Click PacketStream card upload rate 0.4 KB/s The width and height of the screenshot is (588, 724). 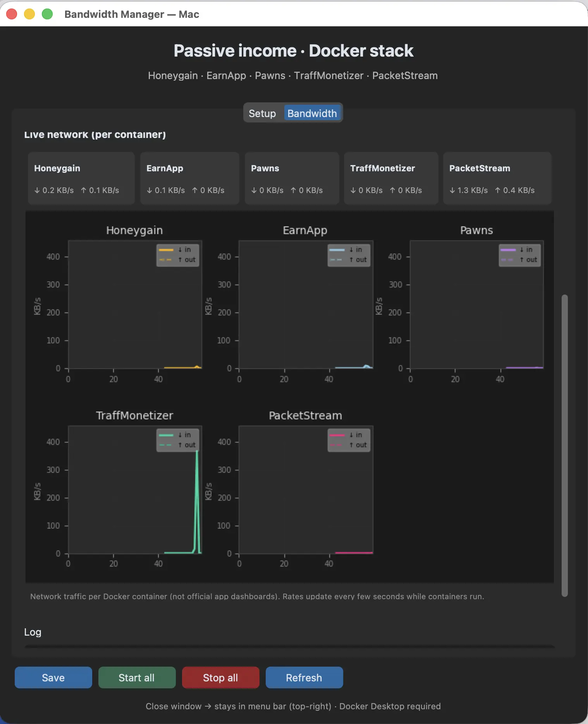point(515,190)
